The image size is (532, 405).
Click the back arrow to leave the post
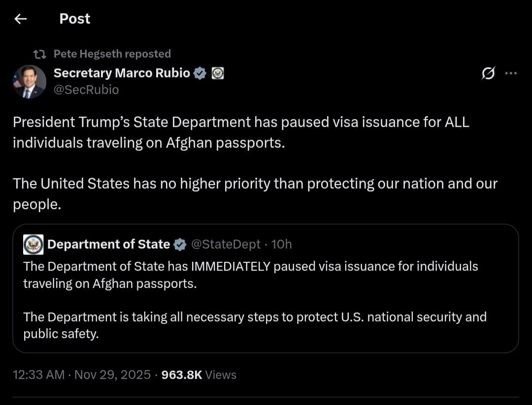pos(20,18)
